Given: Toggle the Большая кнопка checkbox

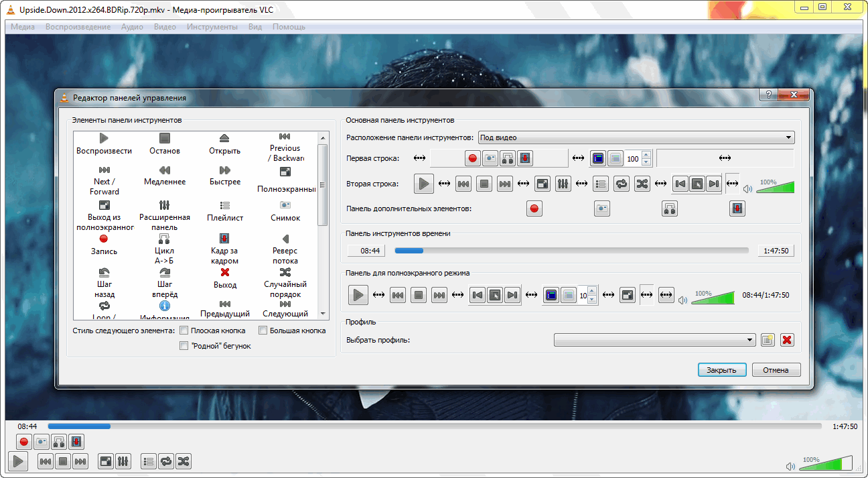Looking at the screenshot, I should pyautogui.click(x=263, y=331).
